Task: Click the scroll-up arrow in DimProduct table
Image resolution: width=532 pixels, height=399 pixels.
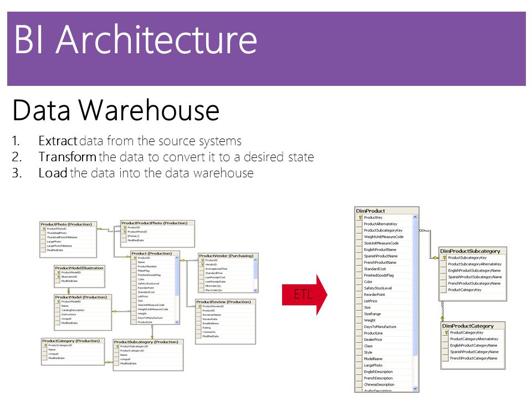Action: [x=415, y=217]
